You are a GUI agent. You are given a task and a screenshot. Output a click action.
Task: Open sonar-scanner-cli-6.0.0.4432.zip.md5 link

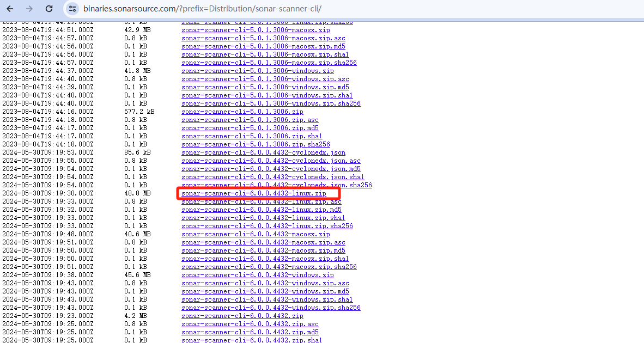click(x=250, y=332)
